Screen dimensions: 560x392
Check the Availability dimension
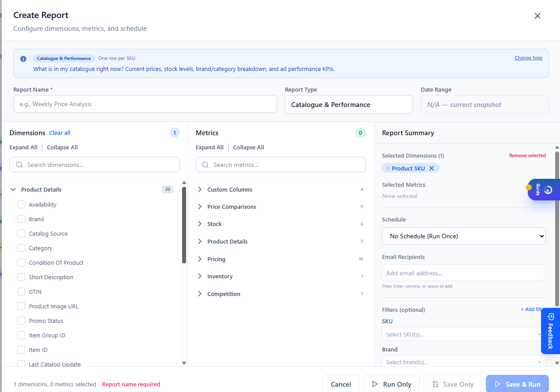click(21, 204)
